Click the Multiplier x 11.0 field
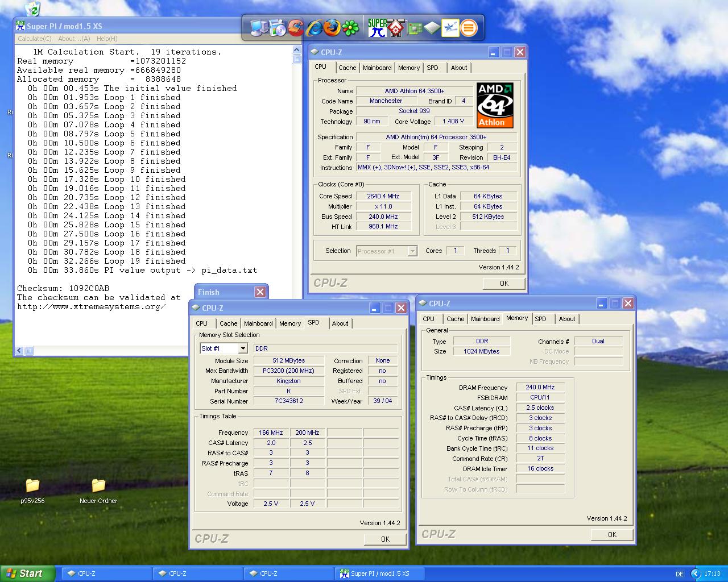This screenshot has width=728, height=582. point(383,206)
